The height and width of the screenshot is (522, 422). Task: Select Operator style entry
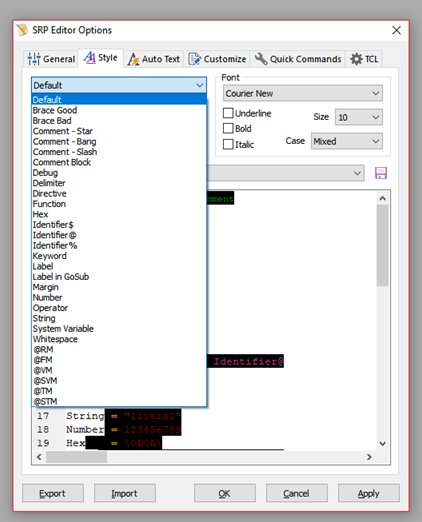(x=119, y=308)
